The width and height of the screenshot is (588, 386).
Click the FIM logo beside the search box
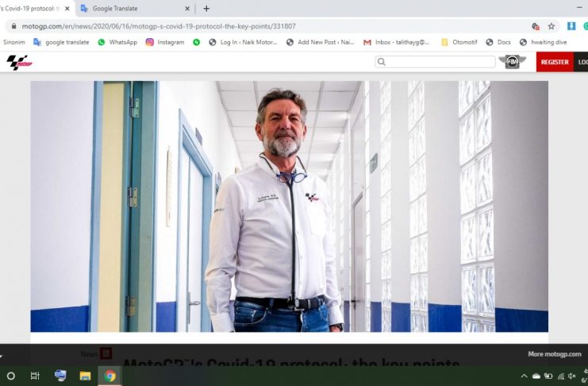pyautogui.click(x=512, y=62)
